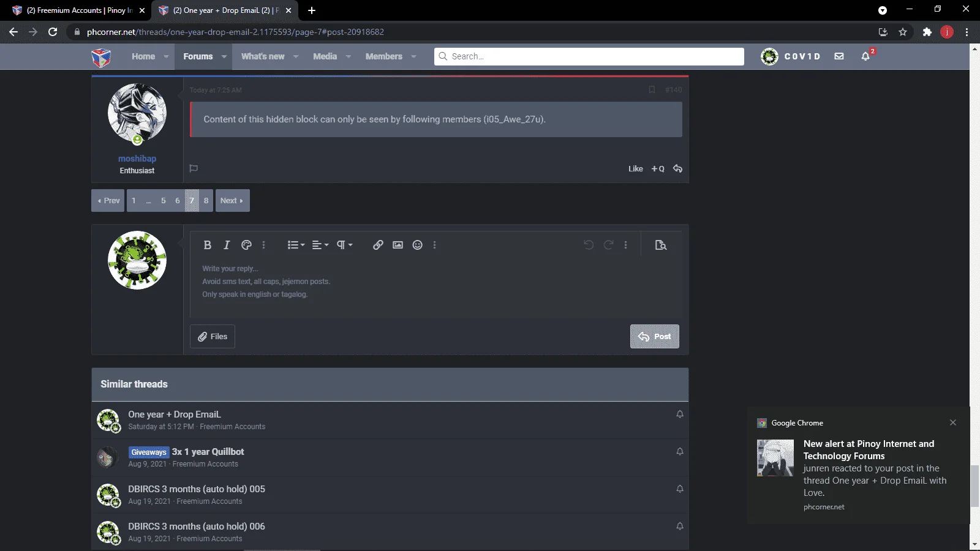Expand the Members menu arrow
Screen dimensions: 980x551
414,56
